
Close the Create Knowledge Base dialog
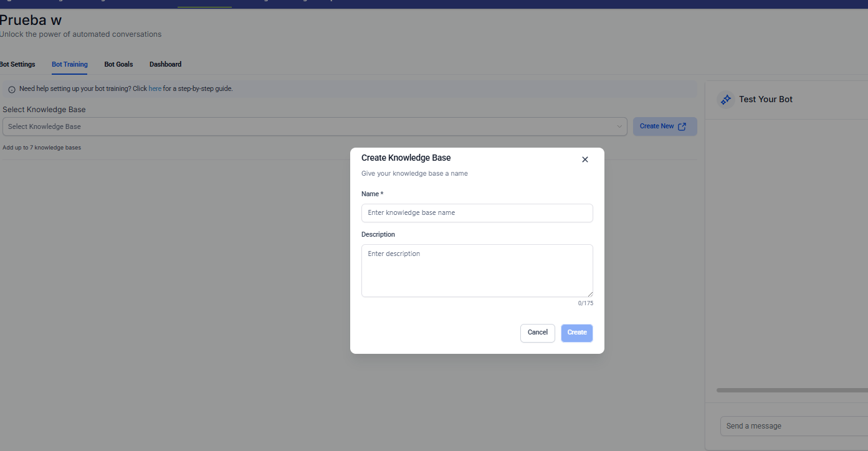[584, 159]
